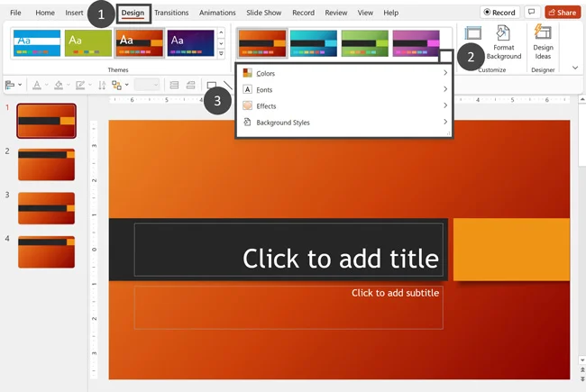Open the File menu
The height and width of the screenshot is (392, 586).
(15, 13)
